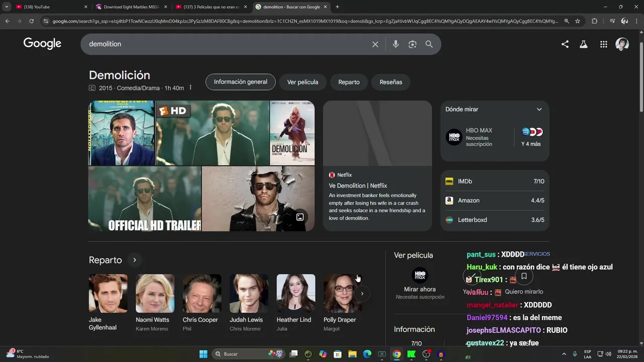Image resolution: width=644 pixels, height=362 pixels.
Task: Expand the Reparto section arrow
Action: coord(134,260)
